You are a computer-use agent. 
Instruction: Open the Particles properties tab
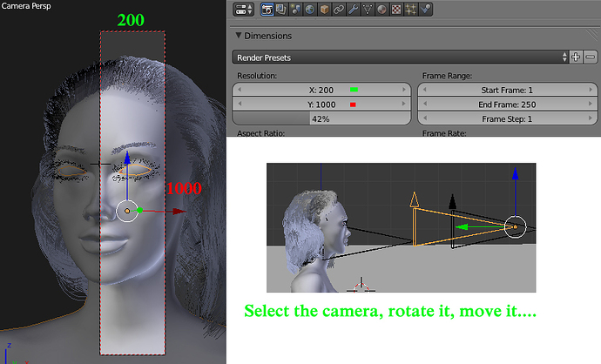point(411,10)
